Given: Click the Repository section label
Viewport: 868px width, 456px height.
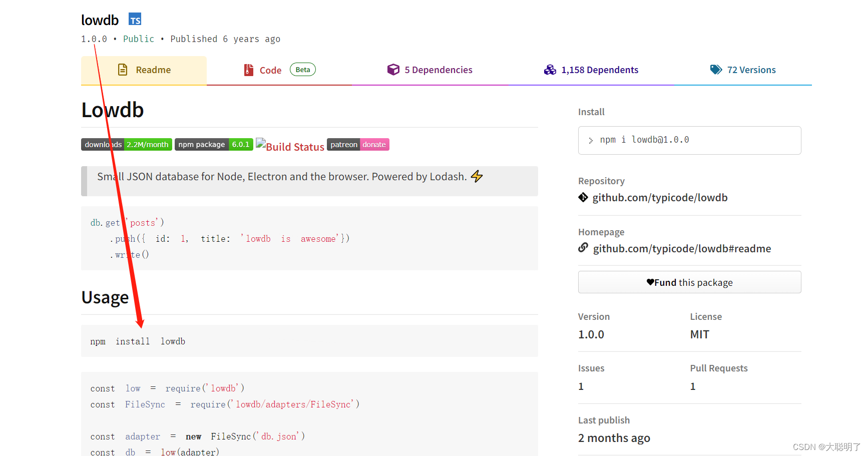Looking at the screenshot, I should point(601,181).
